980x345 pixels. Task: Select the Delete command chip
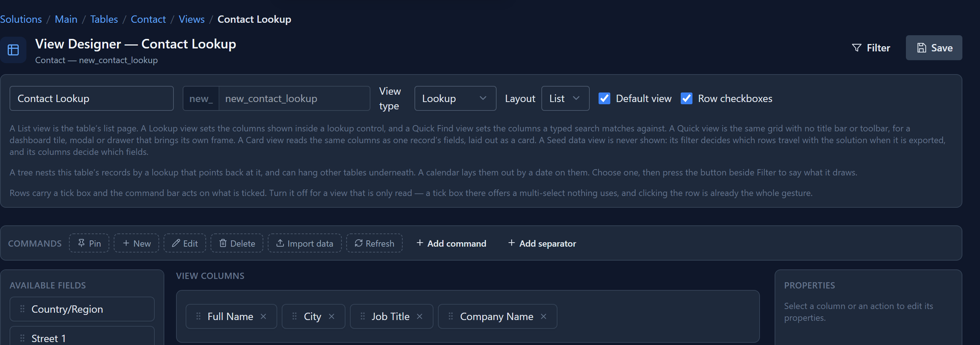(237, 243)
